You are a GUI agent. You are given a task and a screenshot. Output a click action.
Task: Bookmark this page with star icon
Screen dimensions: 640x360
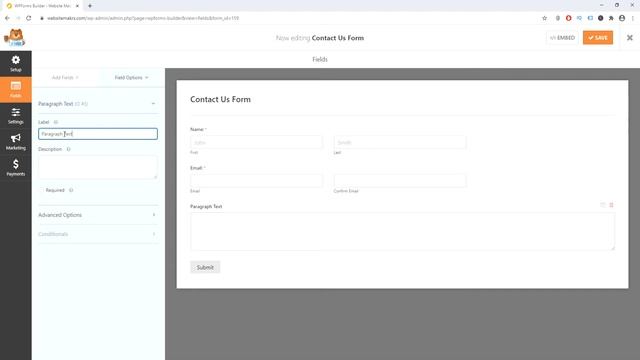point(544,18)
